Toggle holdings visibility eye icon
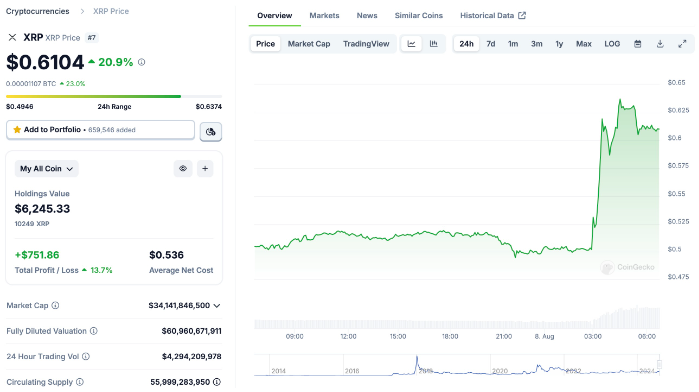The height and width of the screenshot is (392, 699). pyautogui.click(x=183, y=169)
